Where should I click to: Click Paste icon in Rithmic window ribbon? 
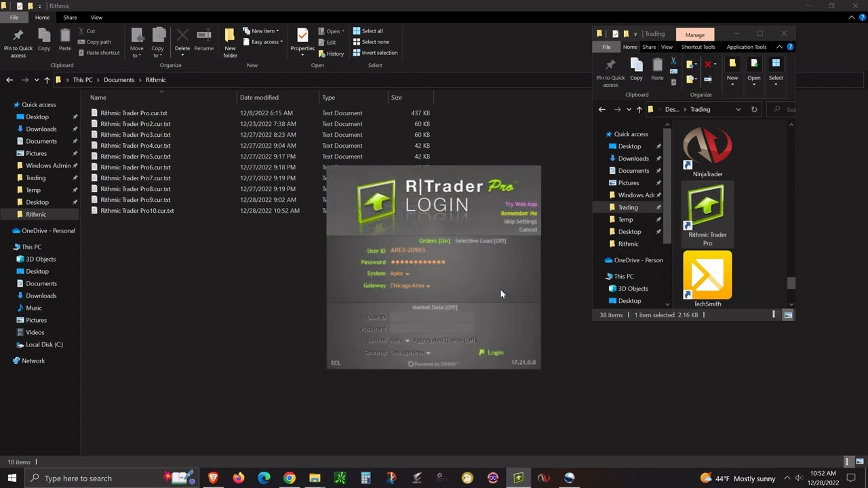pyautogui.click(x=65, y=39)
